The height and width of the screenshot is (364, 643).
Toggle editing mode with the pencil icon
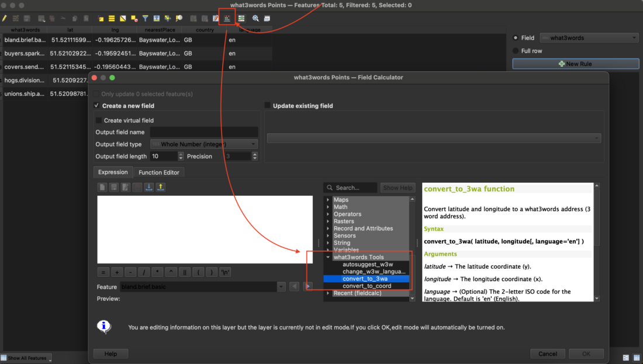tap(5, 19)
